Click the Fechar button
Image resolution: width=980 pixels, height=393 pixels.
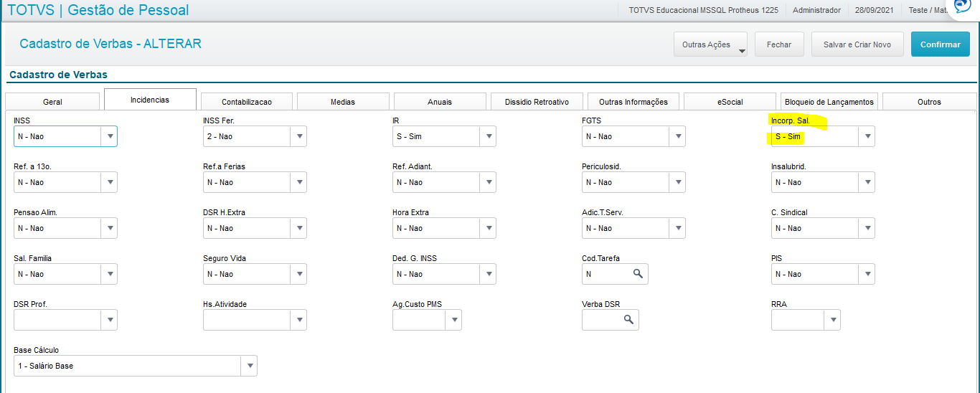pyautogui.click(x=779, y=44)
